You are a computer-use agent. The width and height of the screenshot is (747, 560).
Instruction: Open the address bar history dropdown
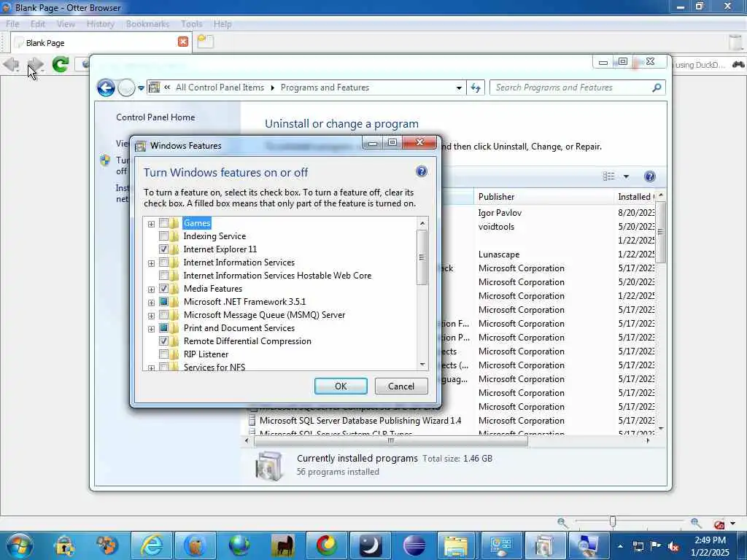click(459, 88)
